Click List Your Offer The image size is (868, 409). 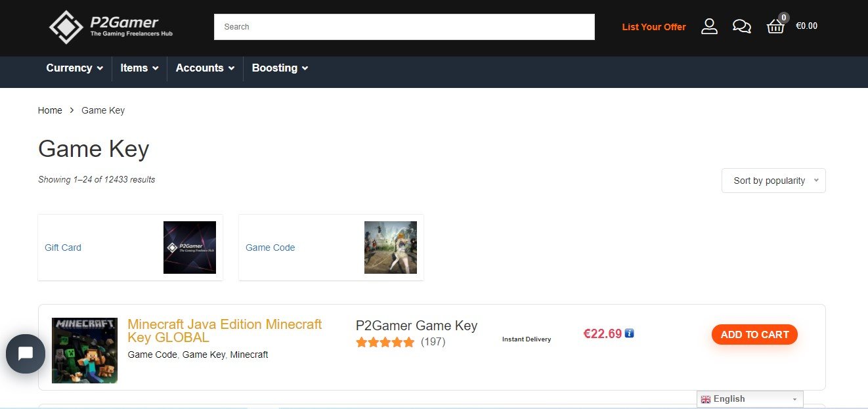(x=654, y=27)
